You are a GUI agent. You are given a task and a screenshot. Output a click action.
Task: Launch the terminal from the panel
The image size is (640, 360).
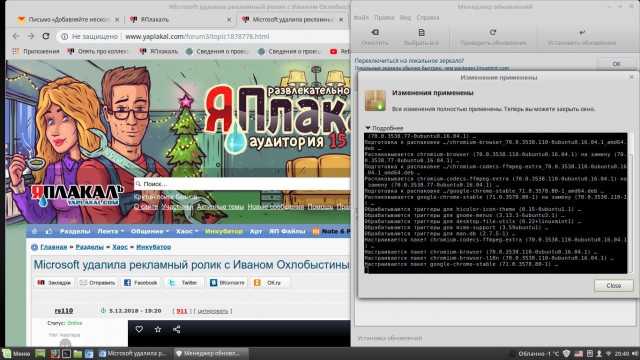pyautogui.click(x=67, y=353)
